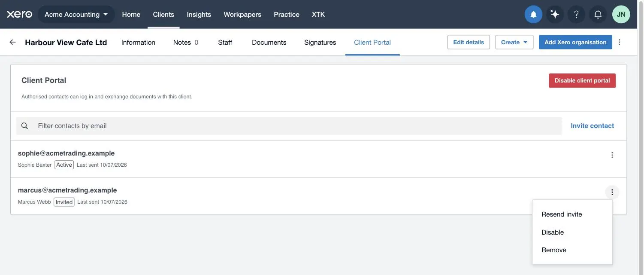Click the Client Portal panel heading
Screen dimensions: 644x275
pos(44,80)
